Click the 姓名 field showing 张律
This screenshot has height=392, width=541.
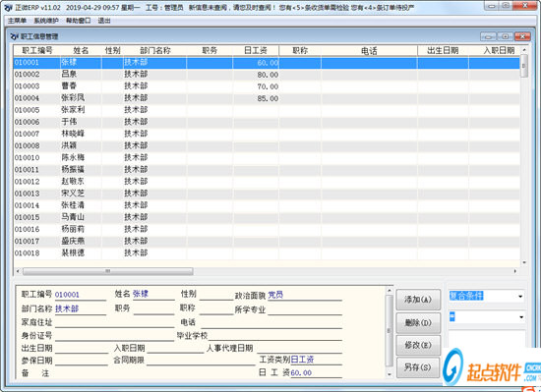point(153,294)
